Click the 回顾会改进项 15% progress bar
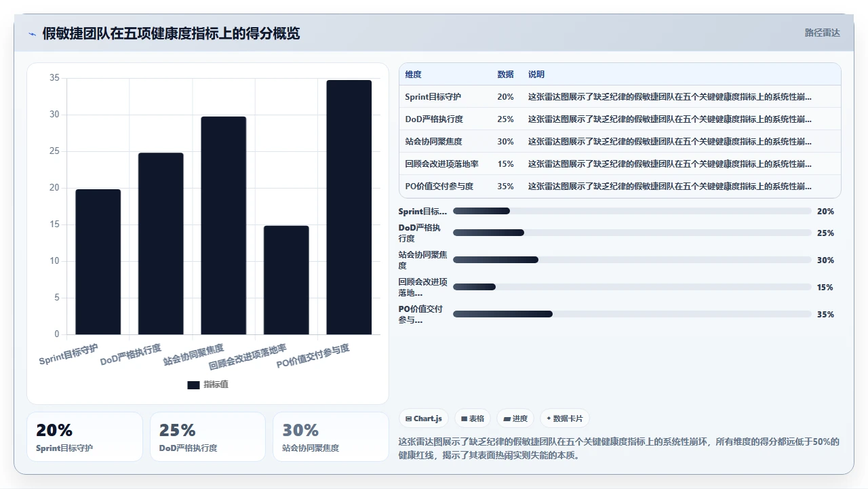Image resolution: width=868 pixels, height=489 pixels. 632,287
